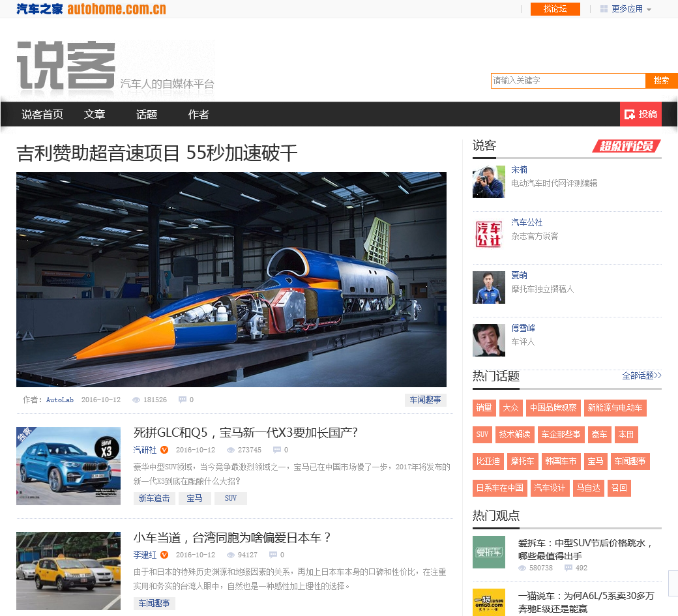Image resolution: width=678 pixels, height=616 pixels.
Task: Select hot topic 马自达
Action: [588, 488]
